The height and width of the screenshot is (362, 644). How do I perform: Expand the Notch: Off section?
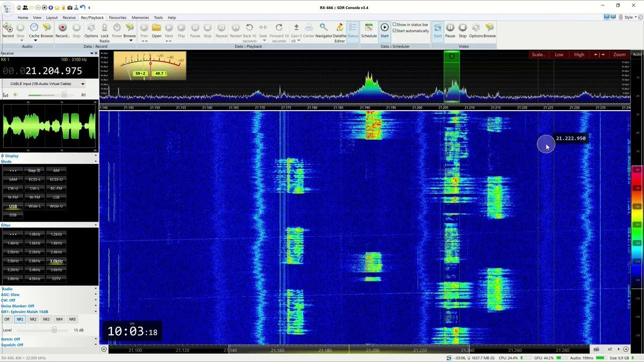49,339
